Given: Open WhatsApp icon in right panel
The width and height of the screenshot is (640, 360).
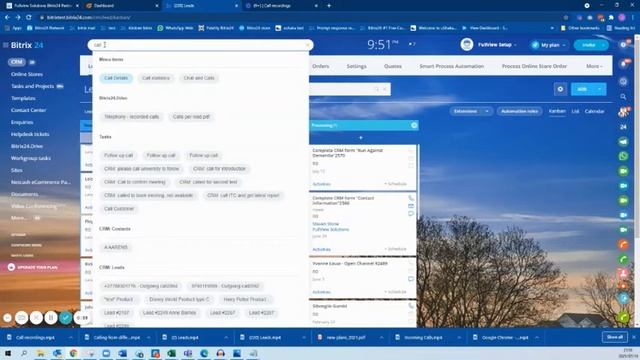Looking at the screenshot, I should coord(623,156).
